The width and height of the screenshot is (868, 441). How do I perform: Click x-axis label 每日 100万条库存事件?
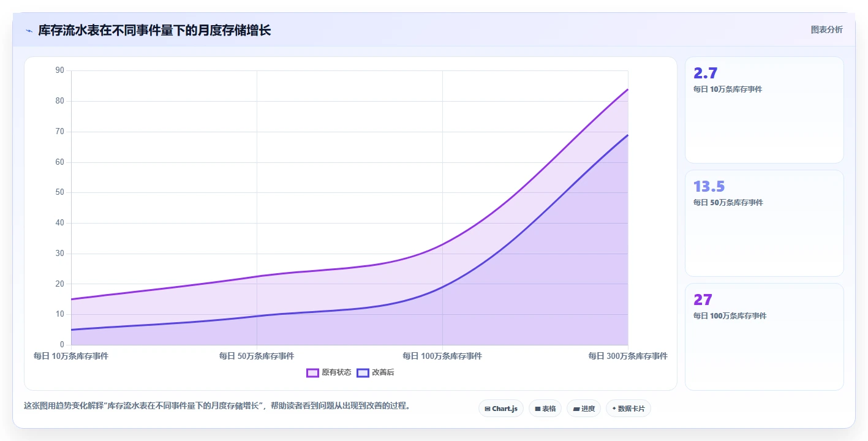(x=442, y=356)
